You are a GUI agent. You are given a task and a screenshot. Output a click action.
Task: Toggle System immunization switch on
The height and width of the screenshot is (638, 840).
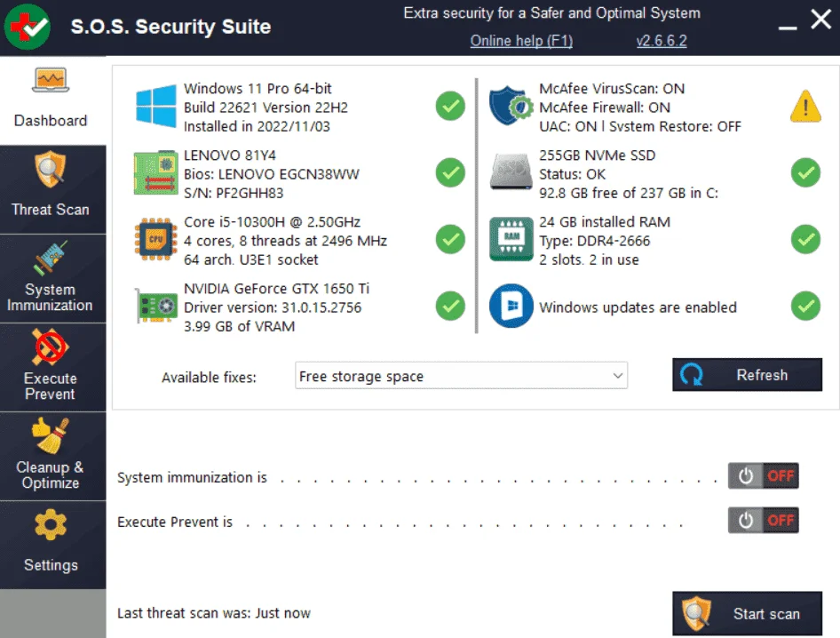(x=763, y=475)
